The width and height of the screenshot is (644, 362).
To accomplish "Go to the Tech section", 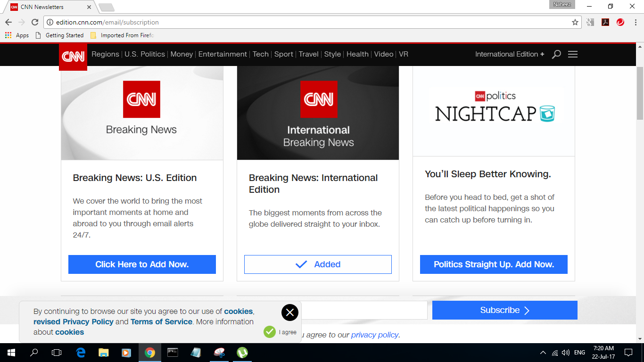I will click(260, 54).
